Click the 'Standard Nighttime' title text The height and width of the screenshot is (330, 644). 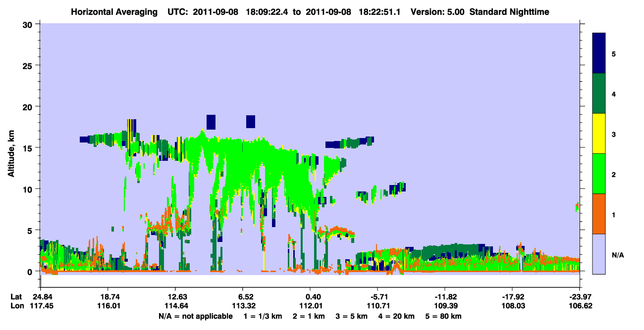pos(509,11)
